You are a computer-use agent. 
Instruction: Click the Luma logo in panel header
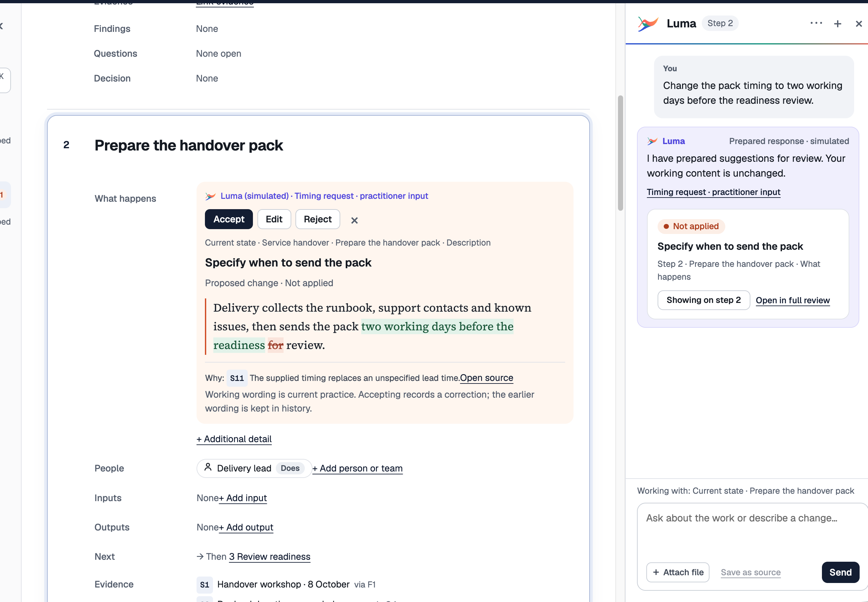point(648,24)
